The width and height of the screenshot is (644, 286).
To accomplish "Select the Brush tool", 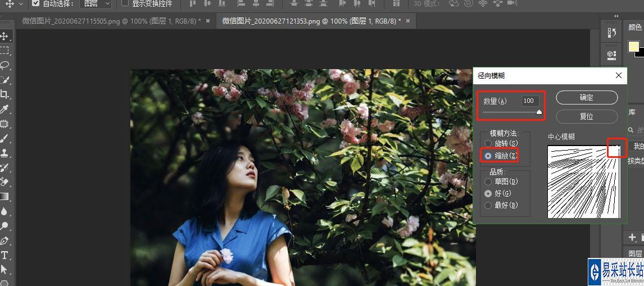I will pos(4,138).
